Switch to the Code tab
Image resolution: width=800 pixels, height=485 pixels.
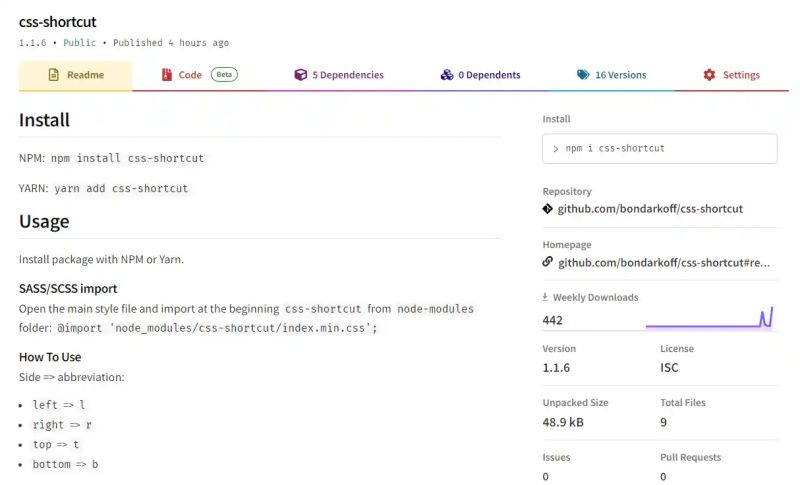[x=199, y=75]
